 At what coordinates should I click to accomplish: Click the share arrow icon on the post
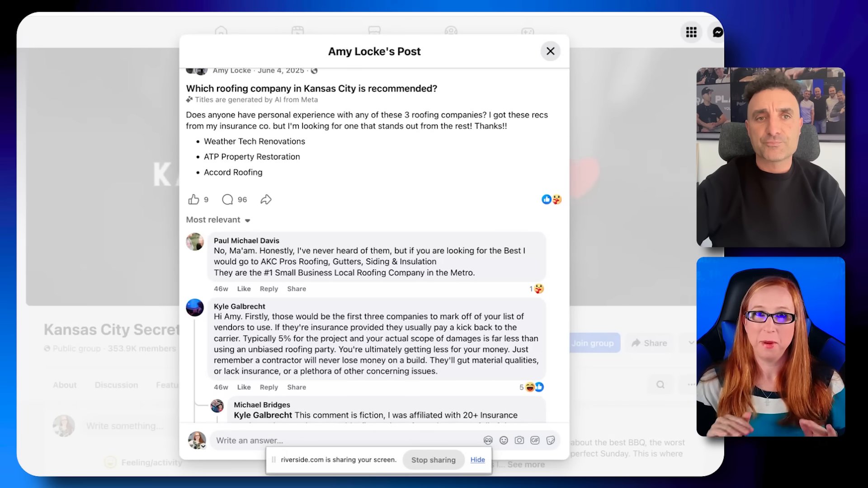coord(266,199)
